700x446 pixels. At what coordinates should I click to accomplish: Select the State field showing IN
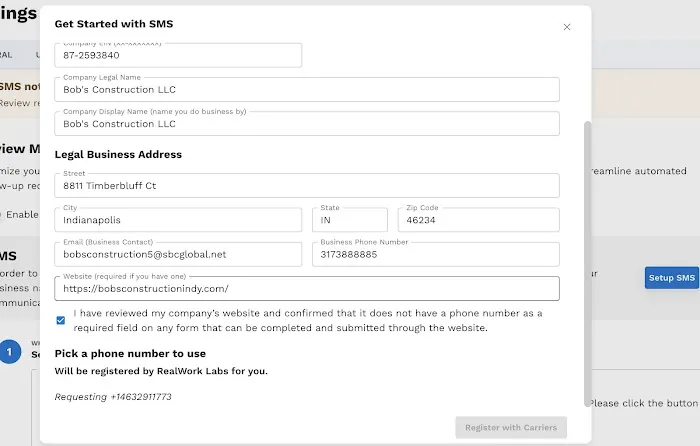pos(350,220)
